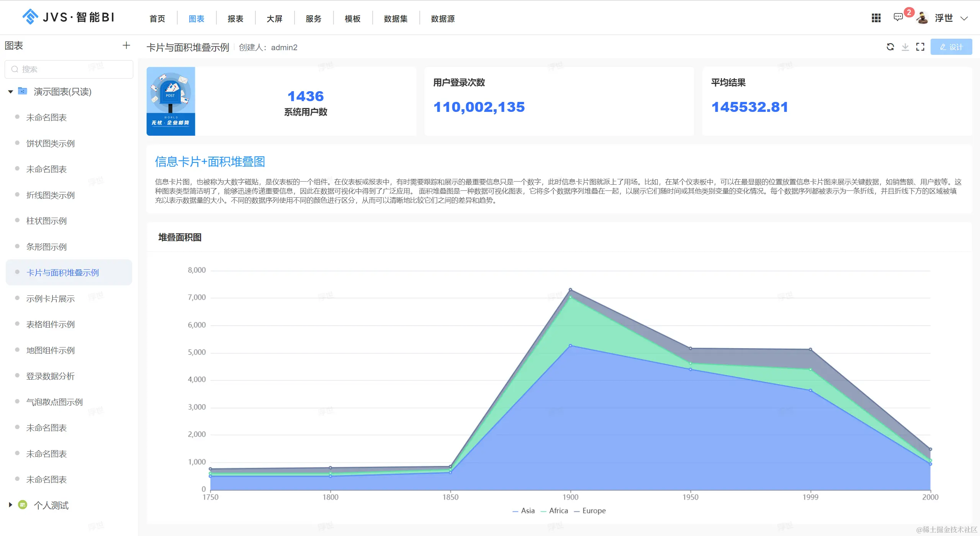The width and height of the screenshot is (980, 536).
Task: Open the messages icon with red badge
Action: 898,17
